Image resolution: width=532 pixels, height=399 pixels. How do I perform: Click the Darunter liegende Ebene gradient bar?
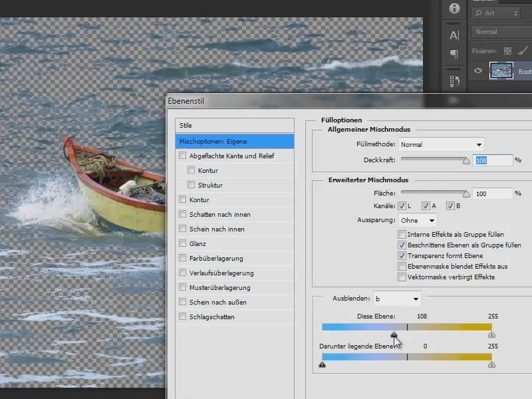point(407,357)
